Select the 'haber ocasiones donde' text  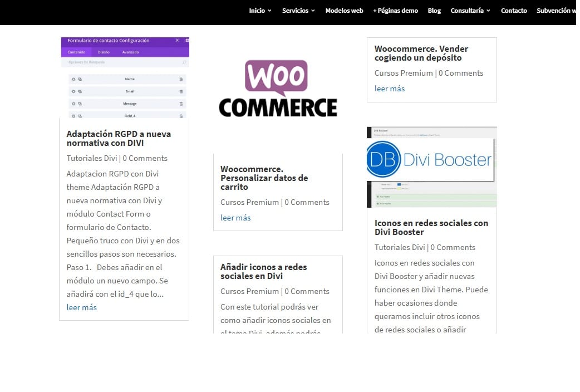coord(416,303)
